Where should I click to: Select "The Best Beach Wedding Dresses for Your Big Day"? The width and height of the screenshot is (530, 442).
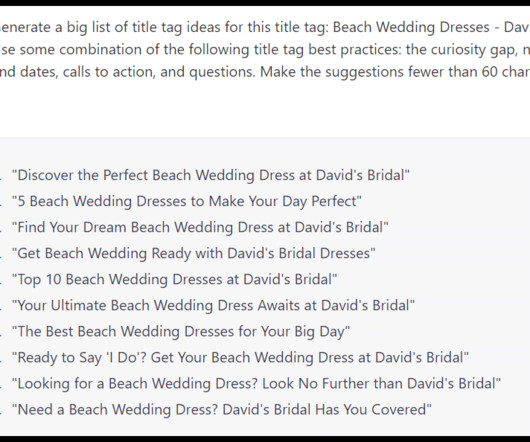tap(181, 332)
